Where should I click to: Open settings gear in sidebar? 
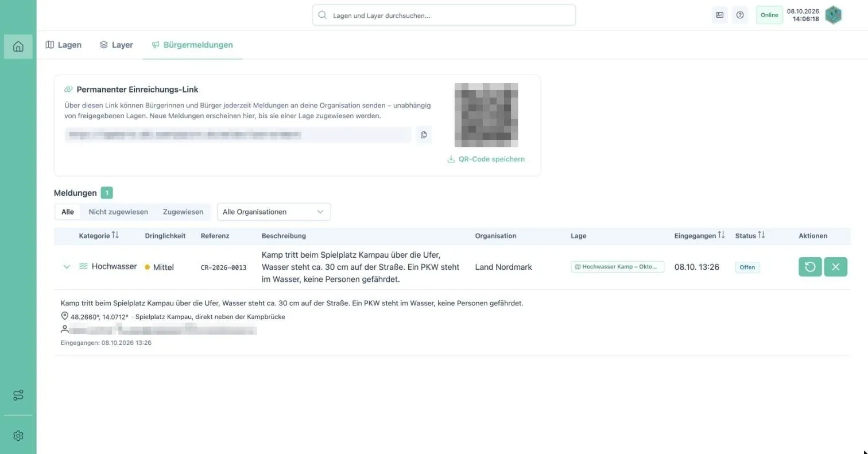pos(18,436)
